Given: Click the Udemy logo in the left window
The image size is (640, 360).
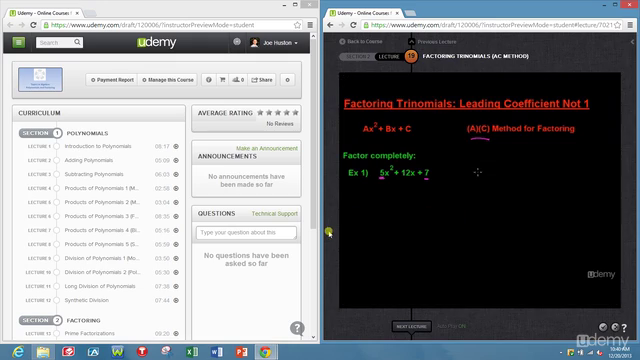Looking at the screenshot, I should click(157, 42).
